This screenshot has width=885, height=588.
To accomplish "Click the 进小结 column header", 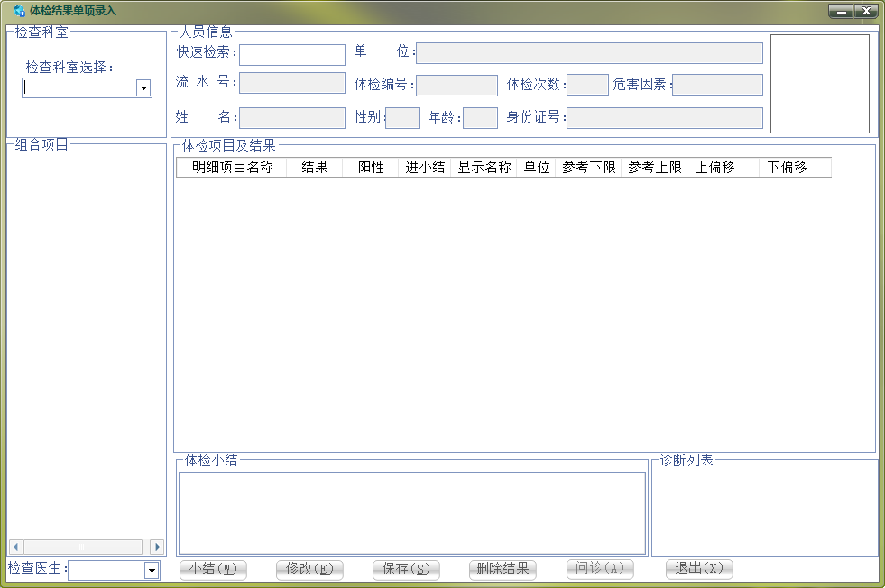I will pyautogui.click(x=424, y=167).
